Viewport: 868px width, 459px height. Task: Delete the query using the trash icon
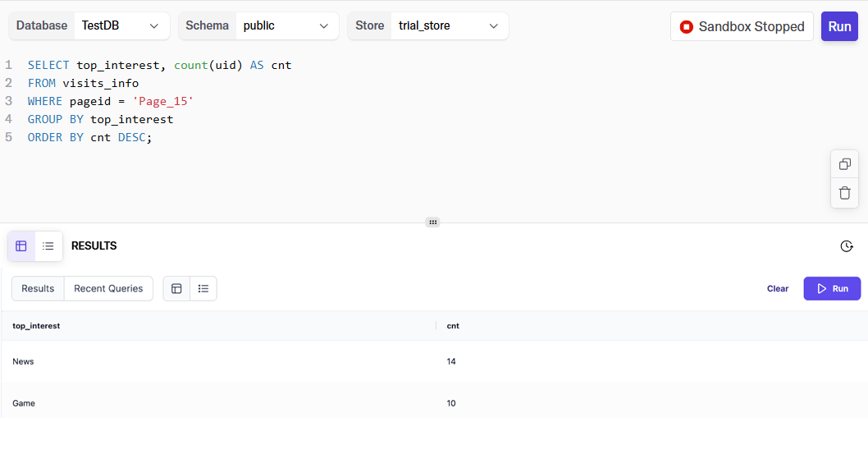(844, 193)
